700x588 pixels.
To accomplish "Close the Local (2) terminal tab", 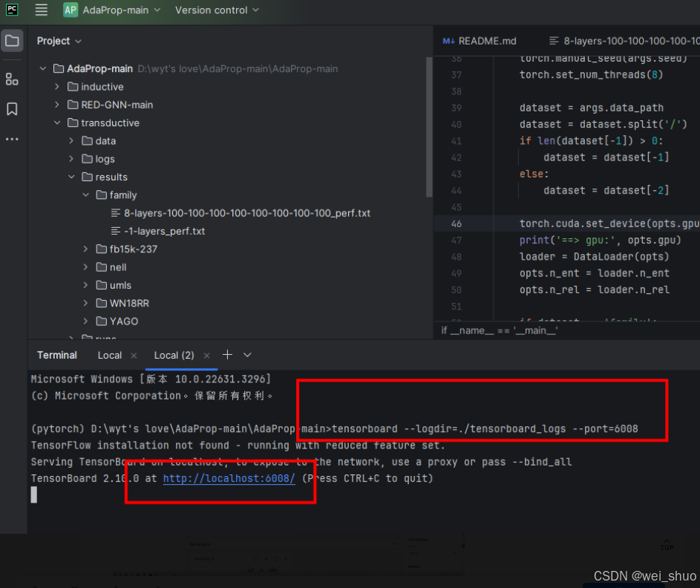I will [206, 356].
